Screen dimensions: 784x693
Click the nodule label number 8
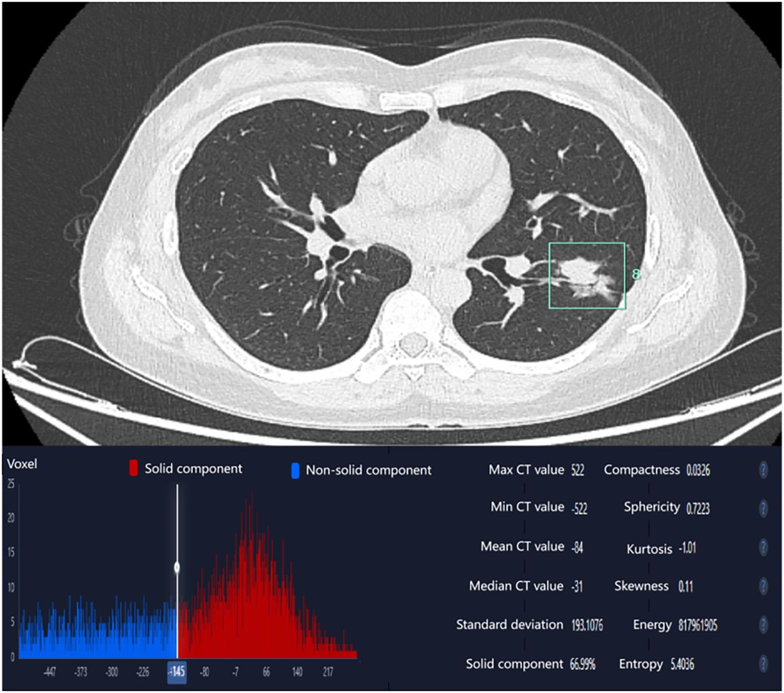636,274
